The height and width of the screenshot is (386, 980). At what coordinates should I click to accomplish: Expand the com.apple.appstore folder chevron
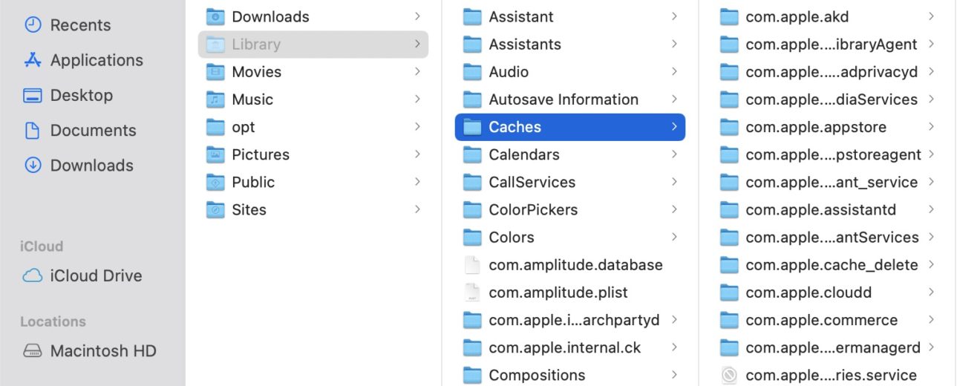tap(931, 127)
